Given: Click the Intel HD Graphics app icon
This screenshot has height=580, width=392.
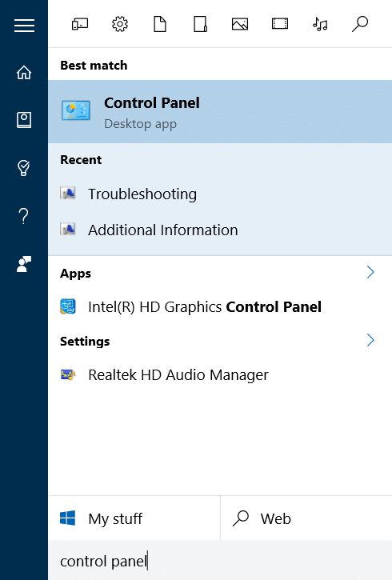Looking at the screenshot, I should tap(68, 306).
